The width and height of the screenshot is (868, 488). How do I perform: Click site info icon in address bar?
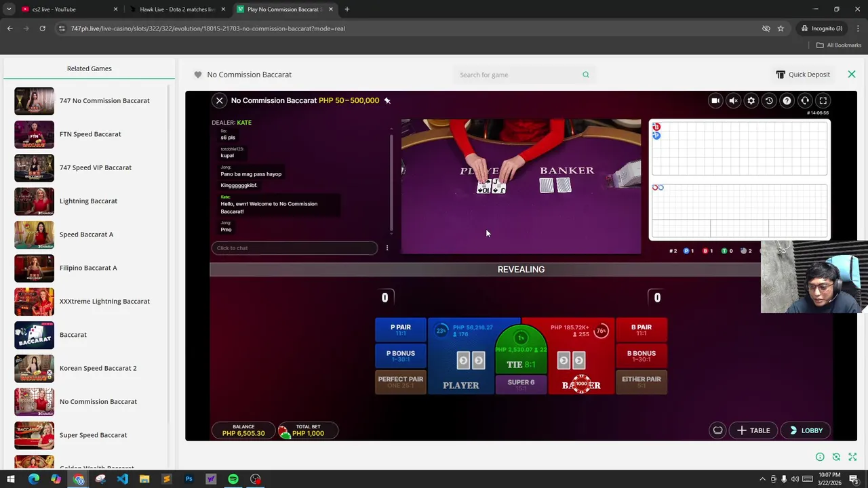62,28
